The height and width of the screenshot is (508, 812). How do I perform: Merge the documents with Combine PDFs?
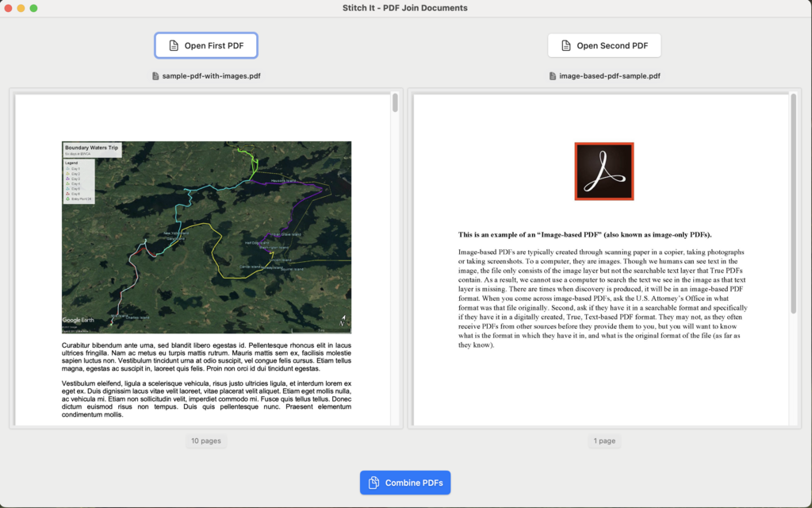(405, 483)
